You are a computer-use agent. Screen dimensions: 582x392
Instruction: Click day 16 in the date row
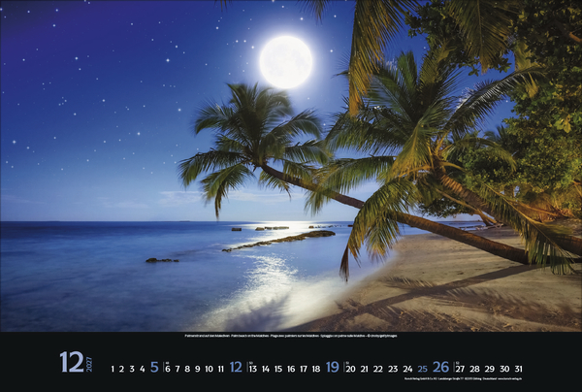(290, 369)
